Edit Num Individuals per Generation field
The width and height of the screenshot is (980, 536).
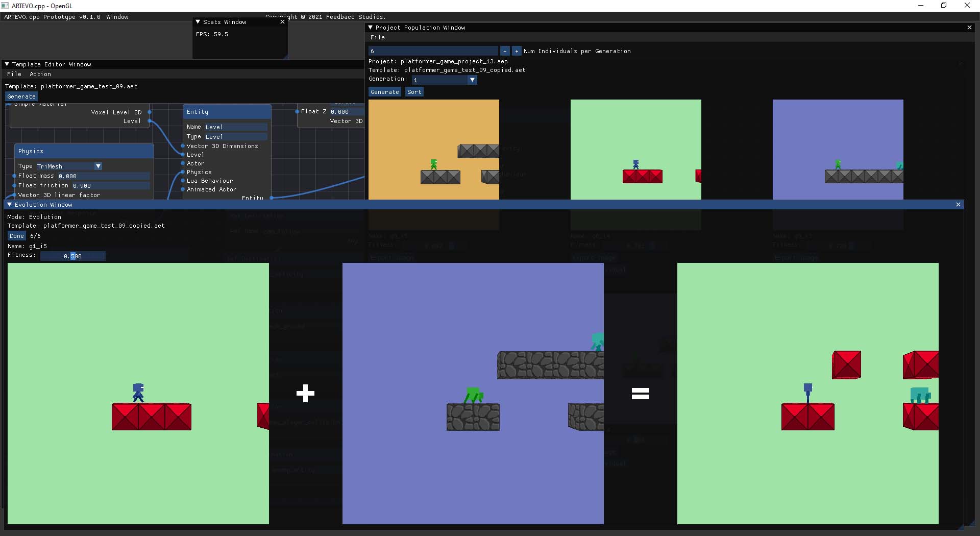(433, 51)
